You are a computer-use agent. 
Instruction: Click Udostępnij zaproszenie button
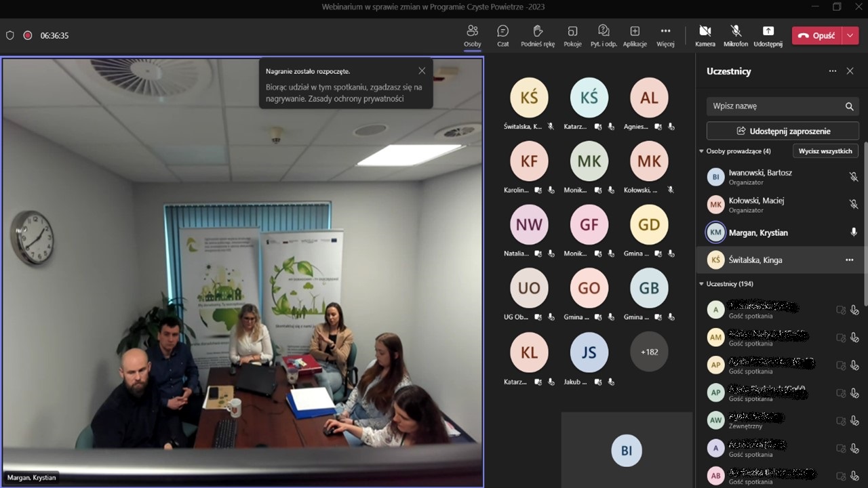tap(783, 131)
